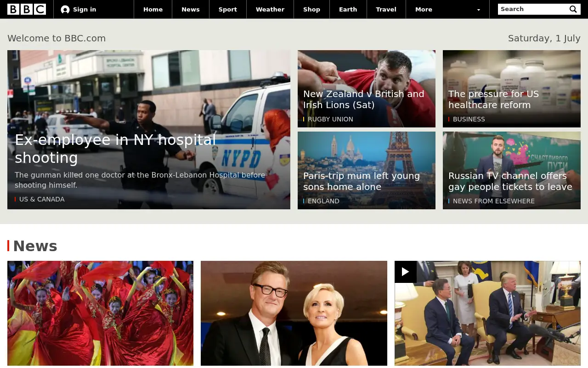Open the News From Elsewhere category link
This screenshot has height=368, width=588.
coord(494,201)
